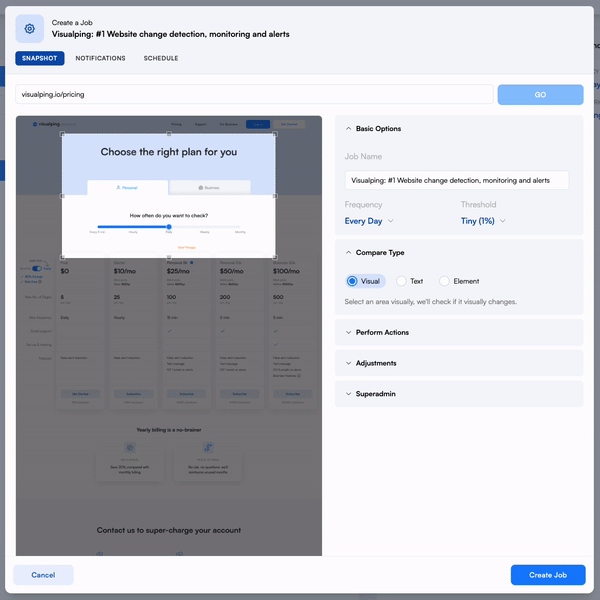Click the $100/mo plan price in preview
This screenshot has width=600, height=600.
286,271
